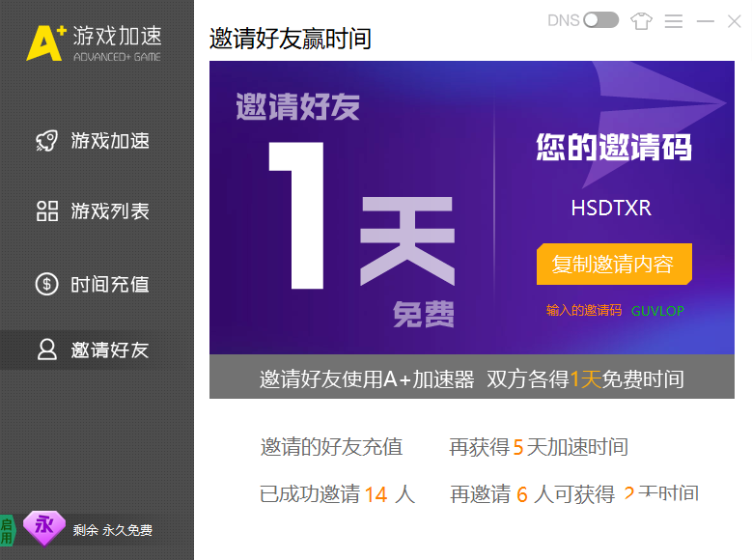Go to 游戏列表 menu item
This screenshot has height=560, width=752.
pyautogui.click(x=97, y=211)
